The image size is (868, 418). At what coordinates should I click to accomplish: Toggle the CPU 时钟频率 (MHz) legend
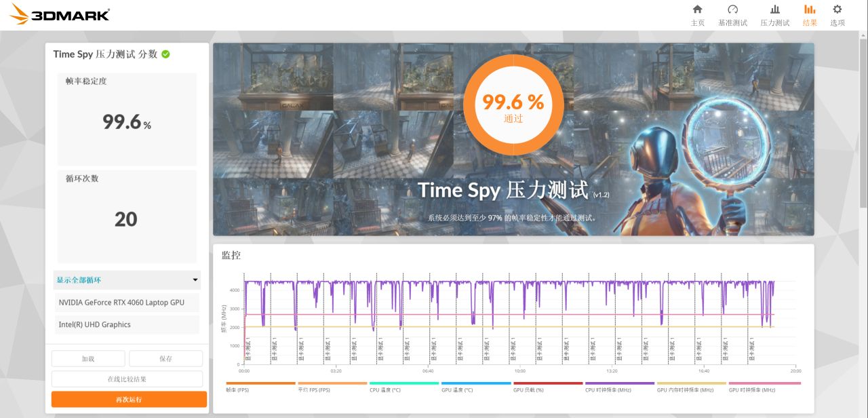[x=620, y=387]
